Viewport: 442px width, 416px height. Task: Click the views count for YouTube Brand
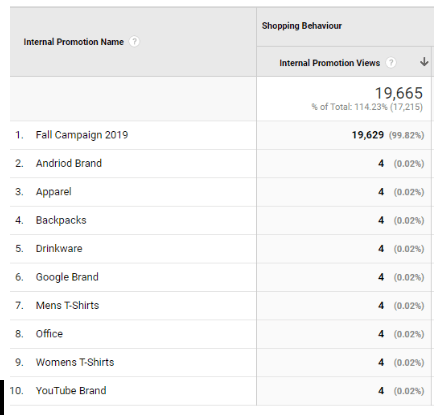381,391
